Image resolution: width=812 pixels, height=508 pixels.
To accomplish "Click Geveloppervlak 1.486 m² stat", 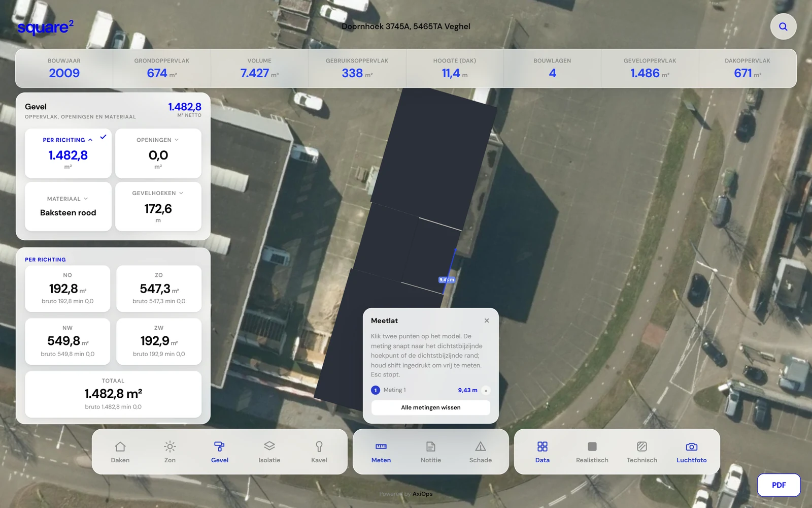I will pyautogui.click(x=650, y=69).
